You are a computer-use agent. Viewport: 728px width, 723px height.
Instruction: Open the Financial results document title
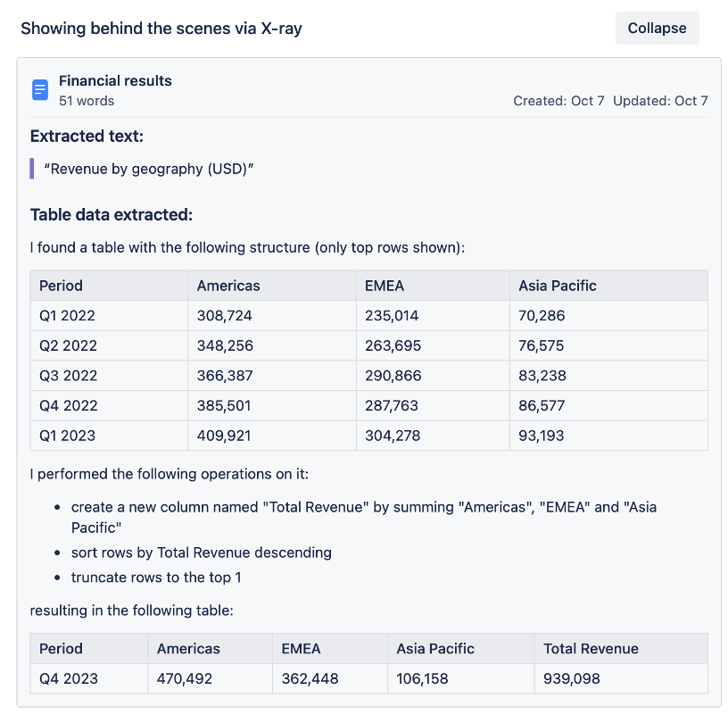click(x=115, y=80)
